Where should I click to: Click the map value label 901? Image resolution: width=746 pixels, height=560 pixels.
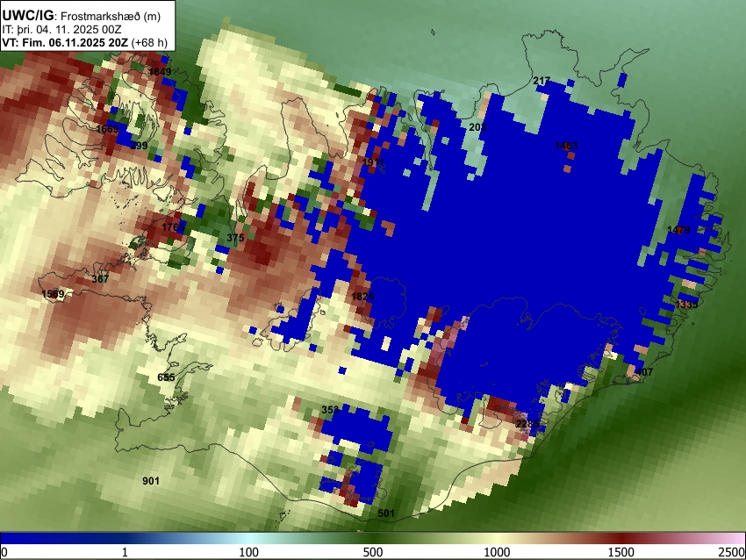pyautogui.click(x=151, y=481)
